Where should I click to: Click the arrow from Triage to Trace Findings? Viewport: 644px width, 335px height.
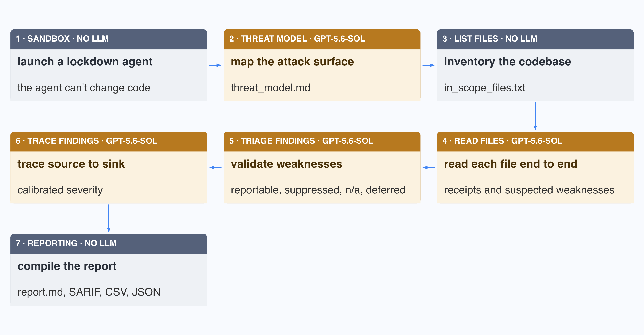215,167
